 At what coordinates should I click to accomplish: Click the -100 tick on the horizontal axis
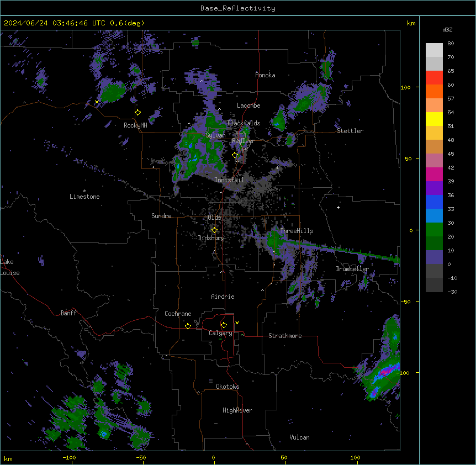pos(69,457)
